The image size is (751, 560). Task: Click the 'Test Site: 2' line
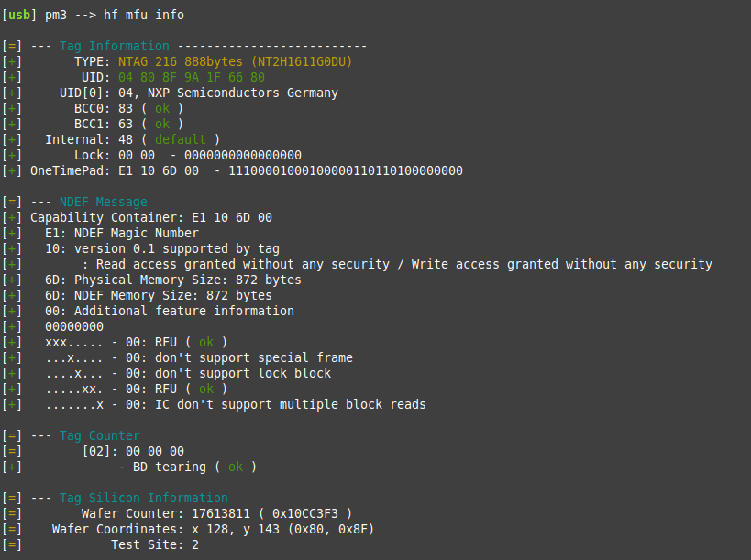click(154, 544)
